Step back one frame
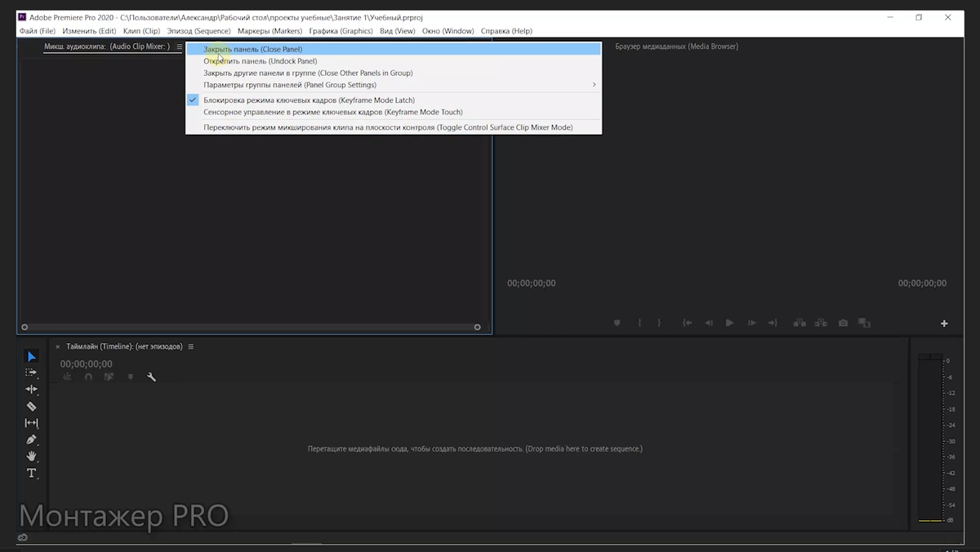The height and width of the screenshot is (552, 980). [709, 323]
